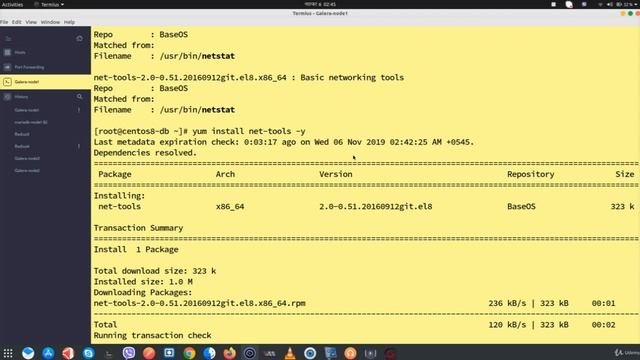This screenshot has width=640, height=360.
Task: Open the first Galera node1 history entry
Action: click(27, 110)
